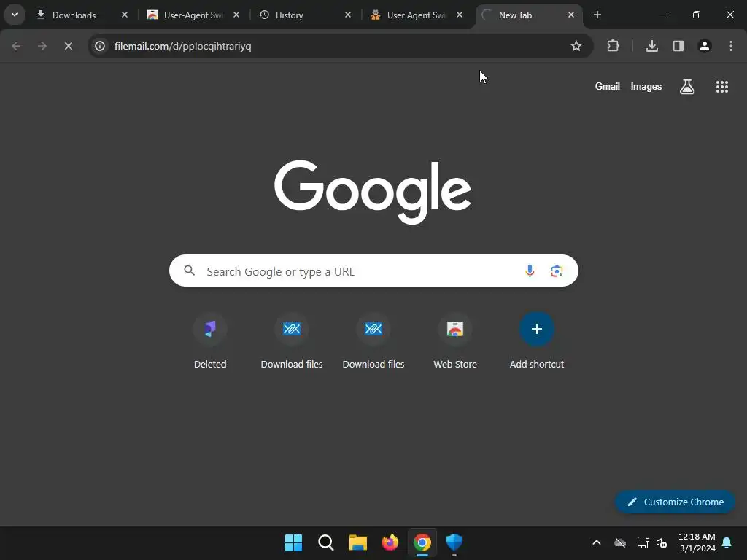The image size is (747, 560).
Task: Show hidden system tray icons
Action: 597,542
